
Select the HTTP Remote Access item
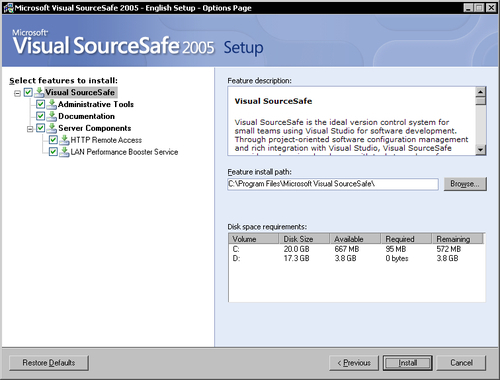click(106, 140)
